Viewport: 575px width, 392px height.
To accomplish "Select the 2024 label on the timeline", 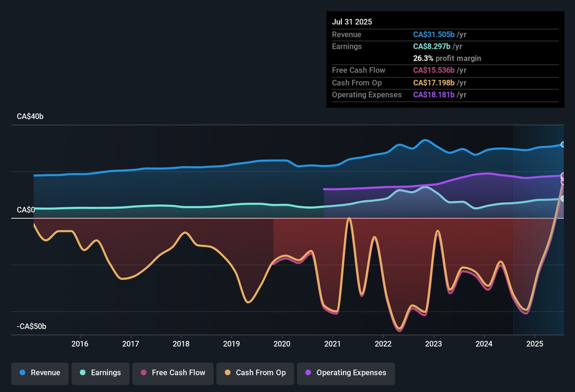I will click(484, 344).
